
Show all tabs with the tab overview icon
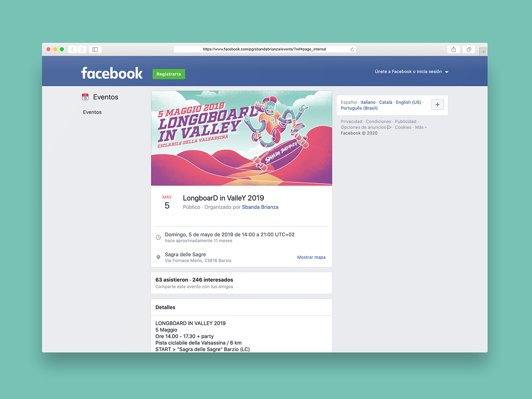469,49
